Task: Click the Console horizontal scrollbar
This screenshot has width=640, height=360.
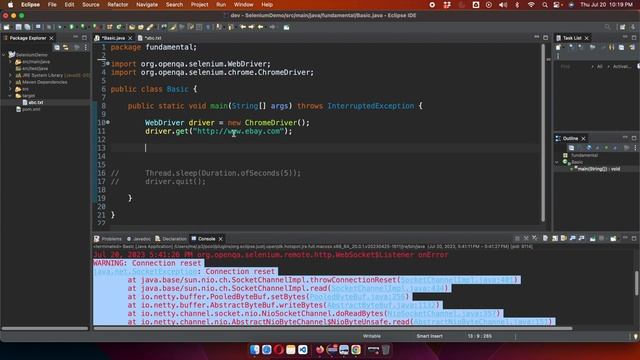Action: click(x=333, y=328)
